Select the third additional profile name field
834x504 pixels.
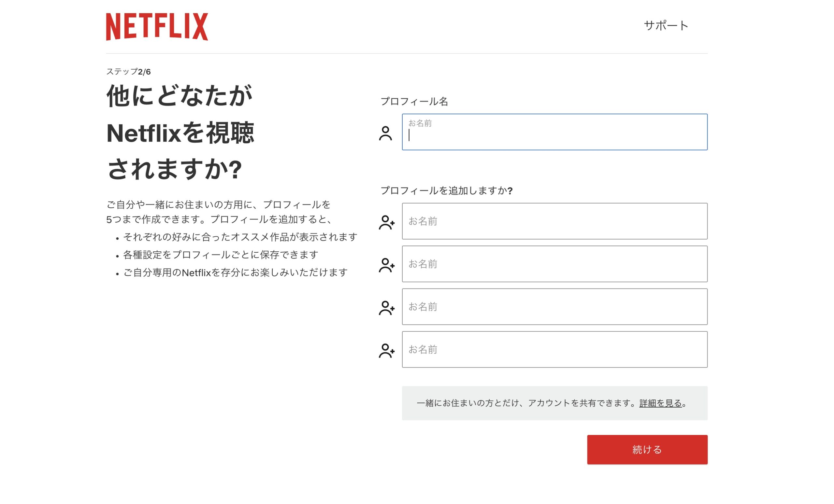point(555,307)
